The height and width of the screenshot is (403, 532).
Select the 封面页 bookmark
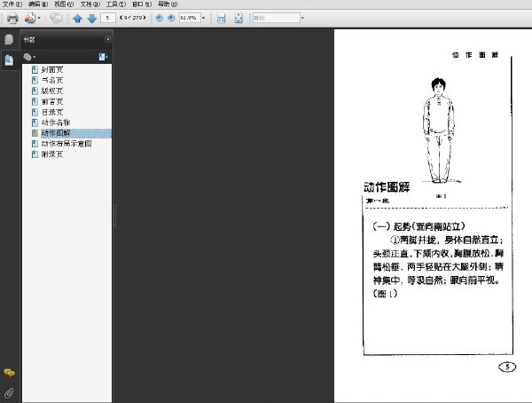52,69
